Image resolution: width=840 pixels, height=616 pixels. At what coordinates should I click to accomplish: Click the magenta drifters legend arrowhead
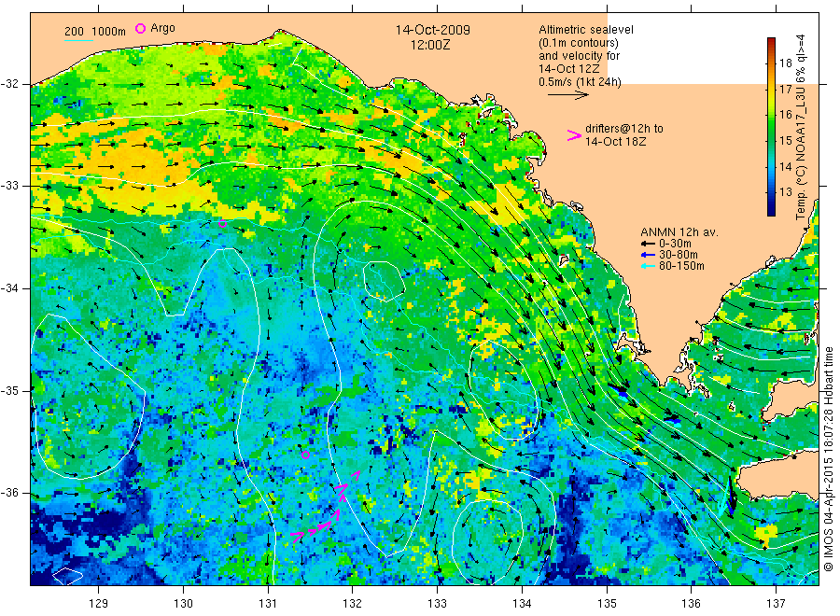tap(574, 135)
